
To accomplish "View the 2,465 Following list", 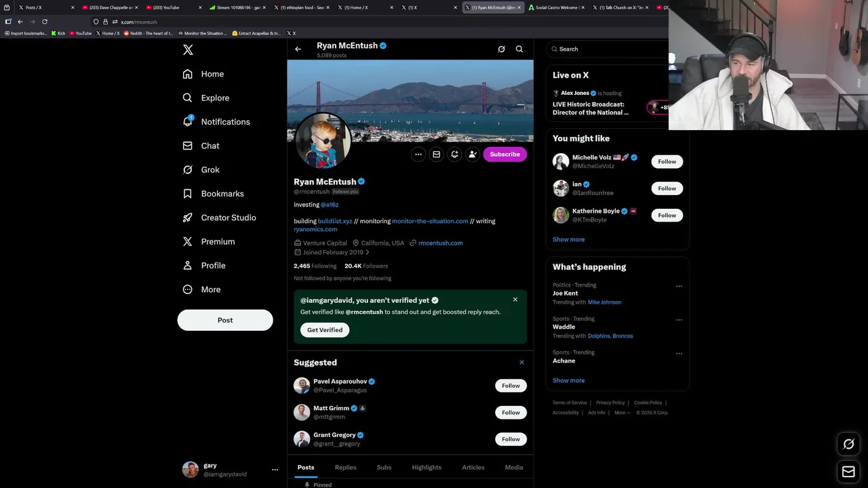I will (x=315, y=266).
